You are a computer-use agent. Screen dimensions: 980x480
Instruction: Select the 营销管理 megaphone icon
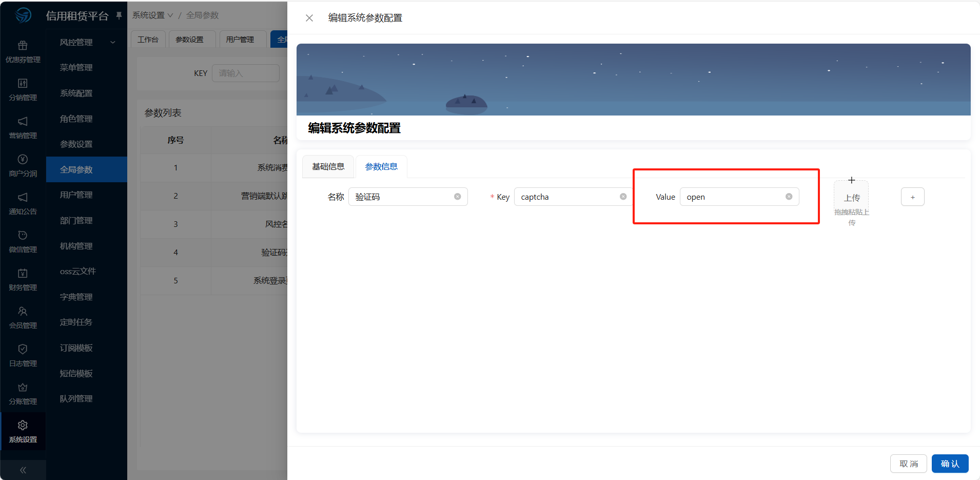click(23, 122)
